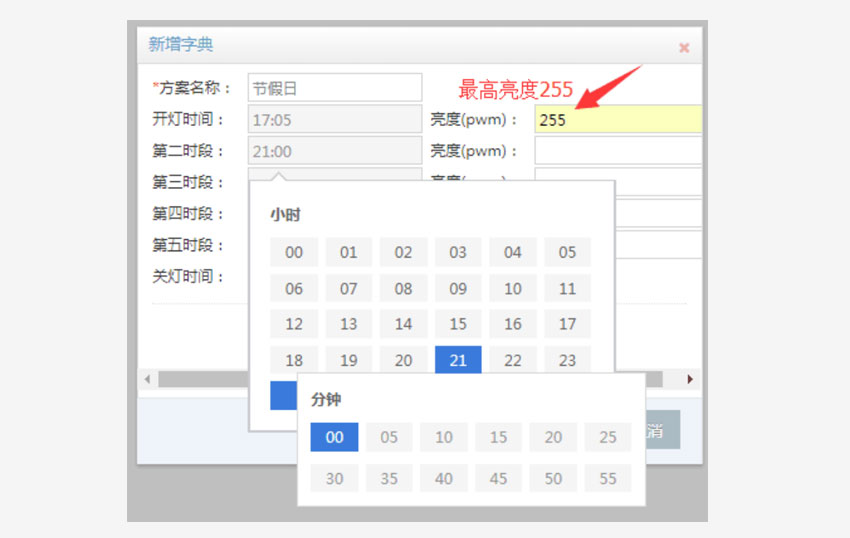Pick hour 09 from the 小时 grid

[458, 289]
